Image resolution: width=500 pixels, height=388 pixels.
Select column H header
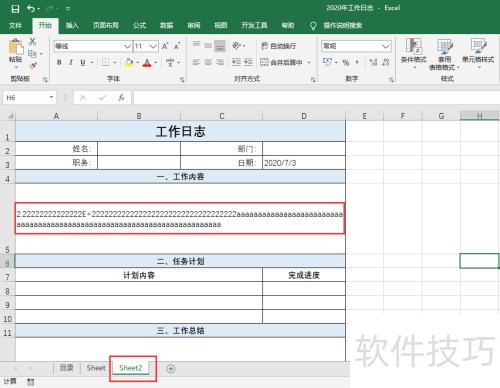point(479,116)
